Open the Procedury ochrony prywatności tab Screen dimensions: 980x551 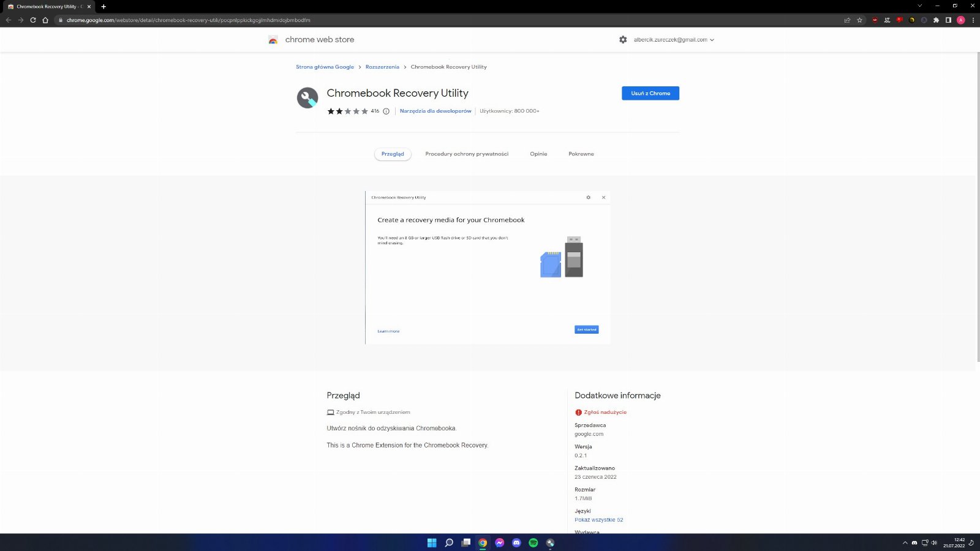467,154
